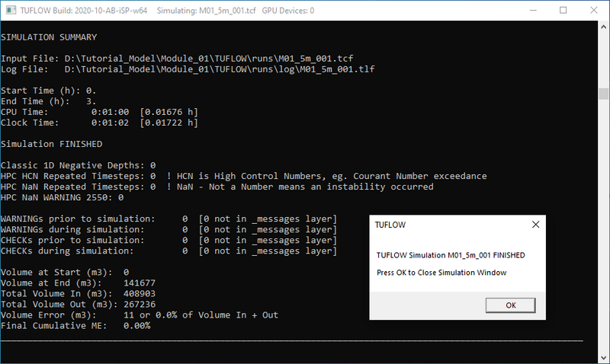
Task: Click the Clock Time value line
Action: point(99,122)
